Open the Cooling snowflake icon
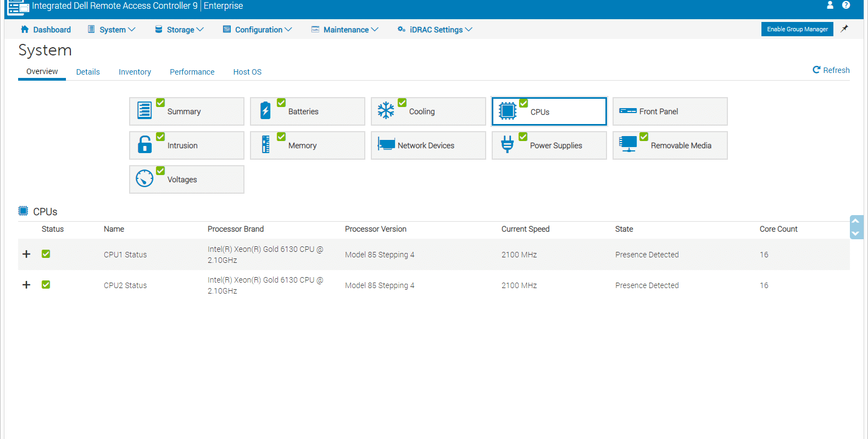868x439 pixels. 386,110
